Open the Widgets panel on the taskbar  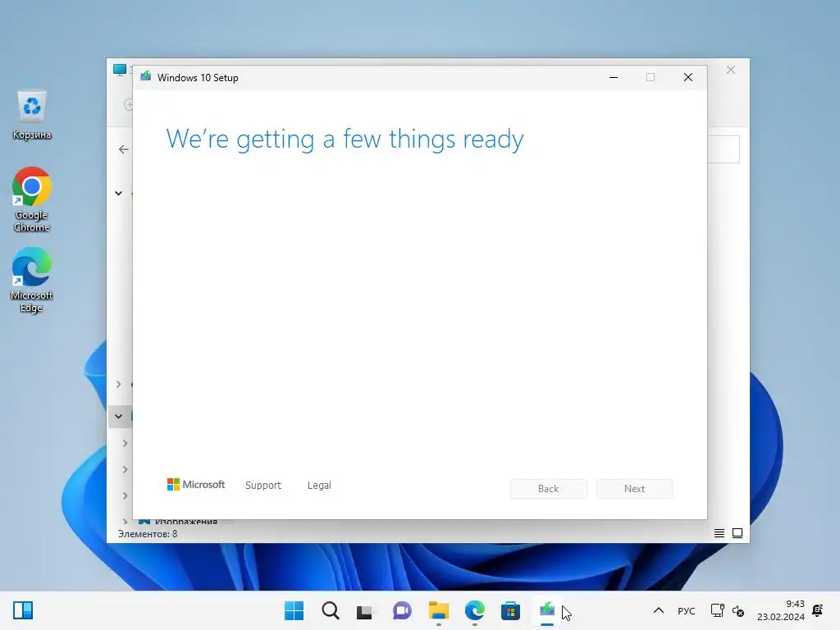[x=23, y=610]
